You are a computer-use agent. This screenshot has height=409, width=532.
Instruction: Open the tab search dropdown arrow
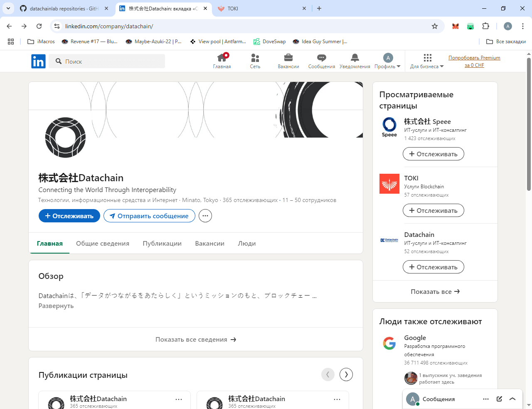click(x=8, y=8)
